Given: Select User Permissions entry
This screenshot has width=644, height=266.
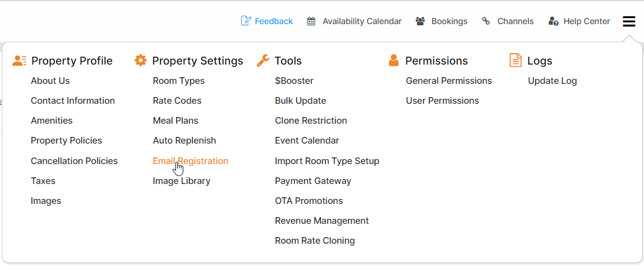Looking at the screenshot, I should tap(443, 101).
